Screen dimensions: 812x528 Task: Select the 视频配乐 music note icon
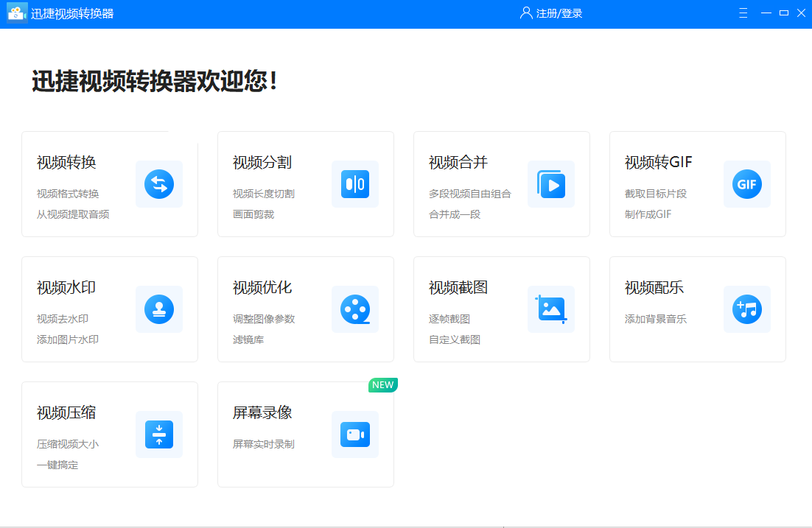[x=747, y=309]
